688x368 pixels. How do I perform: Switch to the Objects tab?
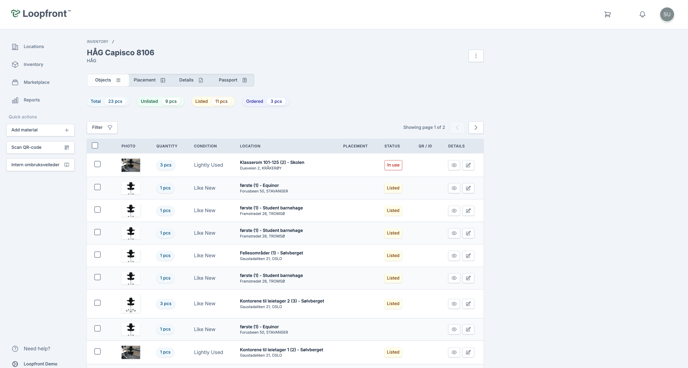(x=108, y=80)
